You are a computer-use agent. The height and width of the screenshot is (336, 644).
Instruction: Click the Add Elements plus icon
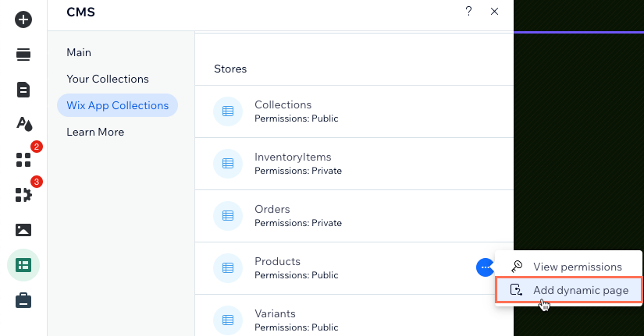(x=23, y=19)
